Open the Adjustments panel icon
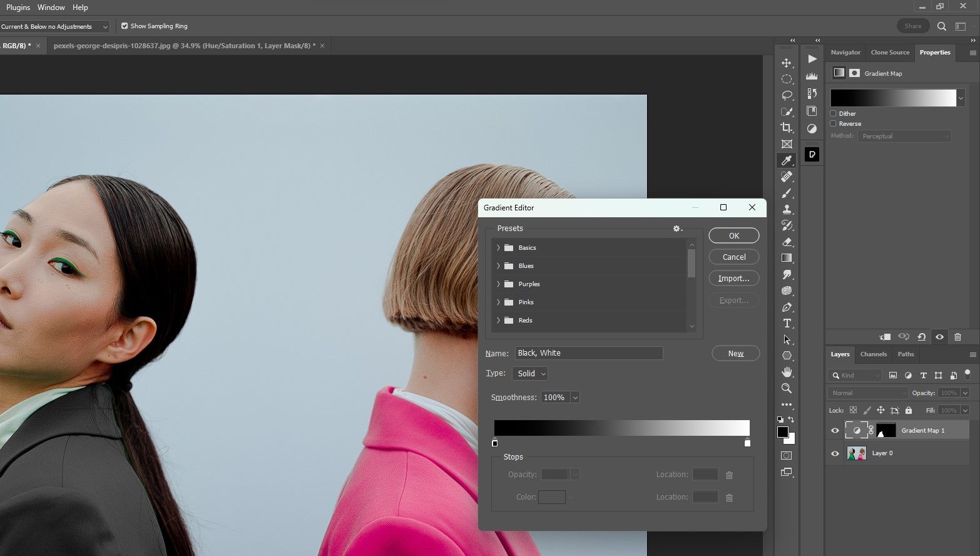The height and width of the screenshot is (556, 980). pyautogui.click(x=812, y=128)
